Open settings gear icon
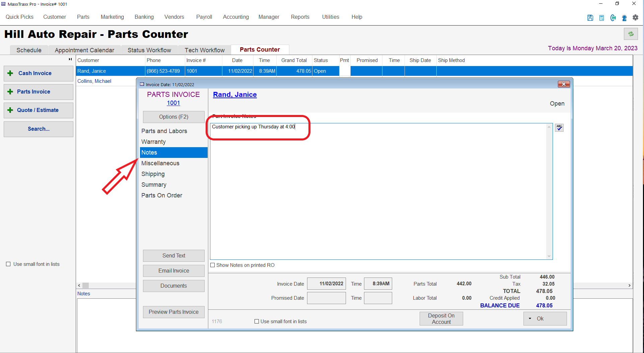Viewport: 644px width, 353px height. (635, 17)
